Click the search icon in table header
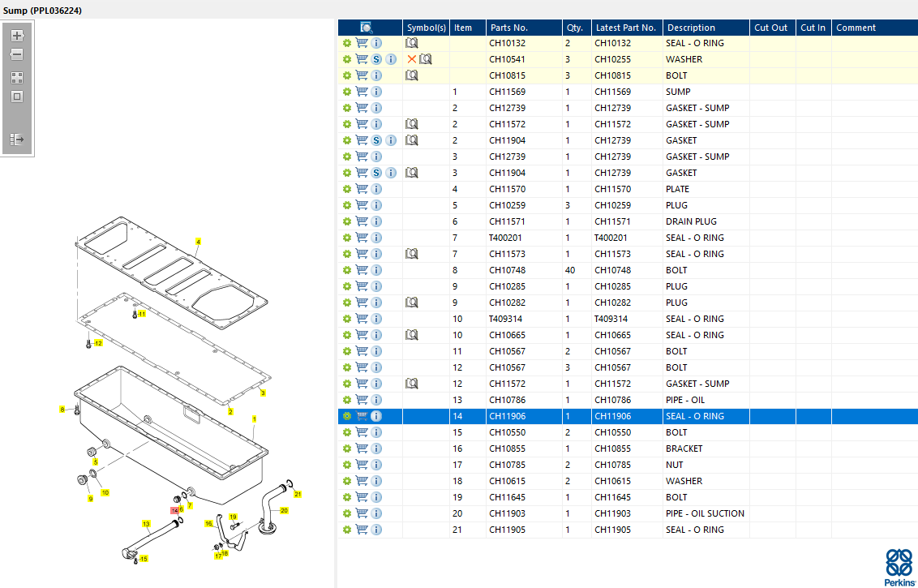 pyautogui.click(x=366, y=28)
